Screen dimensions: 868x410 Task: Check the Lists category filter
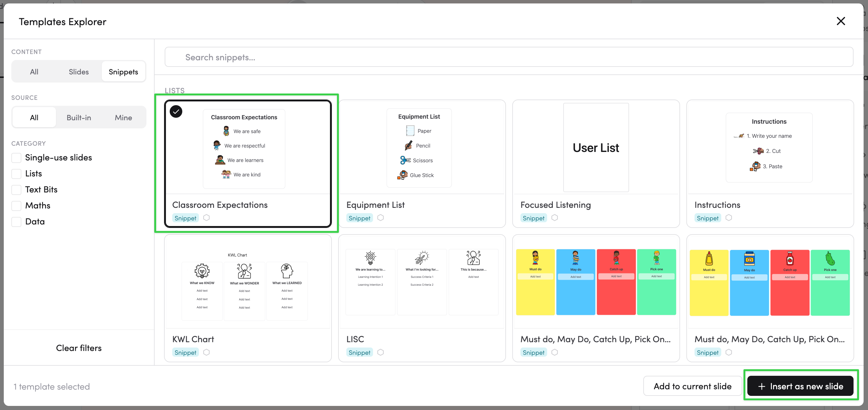pos(17,174)
